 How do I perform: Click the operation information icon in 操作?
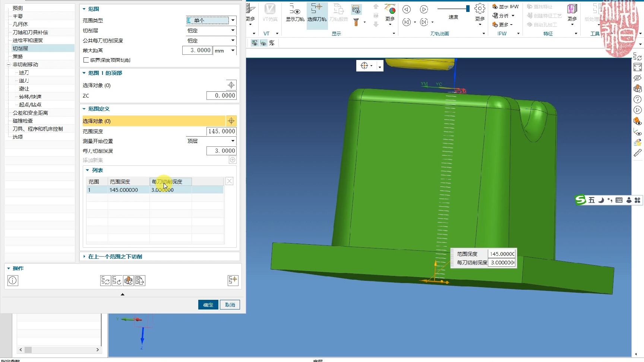pos(13,280)
